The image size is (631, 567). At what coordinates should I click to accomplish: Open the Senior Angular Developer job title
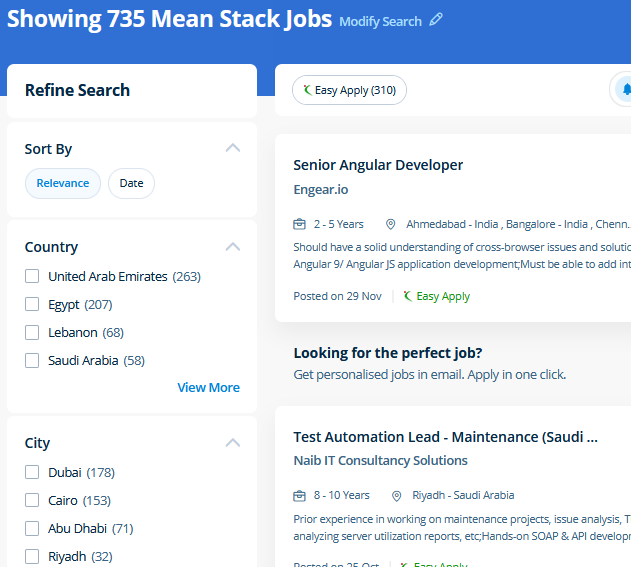click(378, 165)
